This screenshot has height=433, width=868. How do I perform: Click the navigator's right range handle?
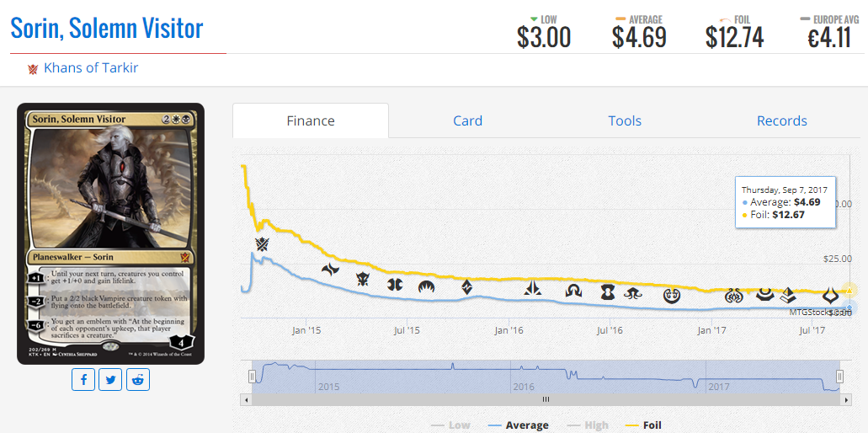point(839,377)
